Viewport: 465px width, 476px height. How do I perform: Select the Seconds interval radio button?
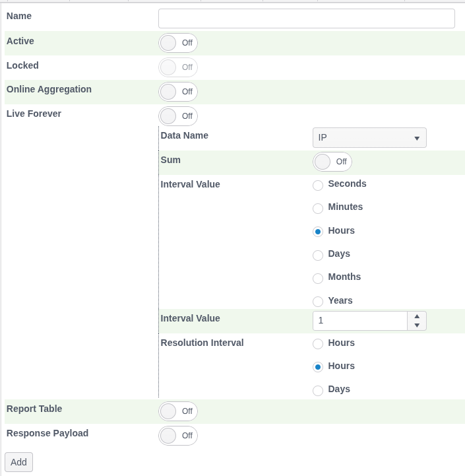coord(318,185)
